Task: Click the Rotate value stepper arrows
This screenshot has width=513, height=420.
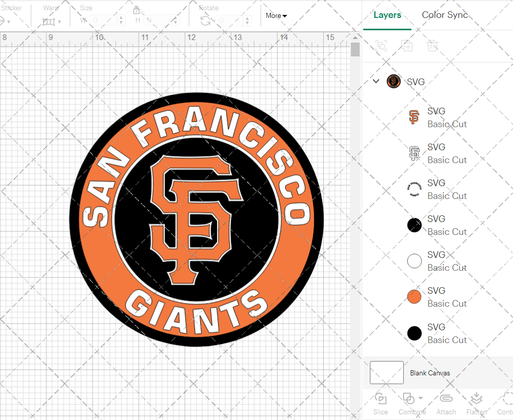Action: click(x=247, y=21)
